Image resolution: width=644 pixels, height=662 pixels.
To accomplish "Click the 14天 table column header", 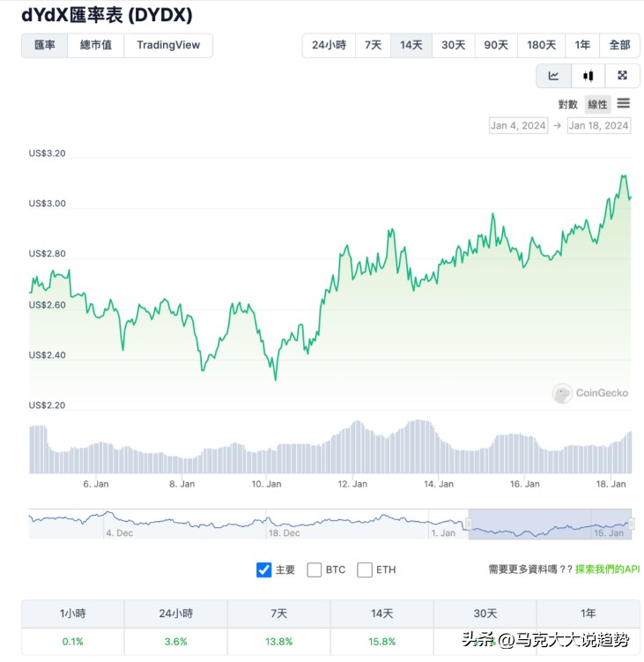I will (382, 614).
